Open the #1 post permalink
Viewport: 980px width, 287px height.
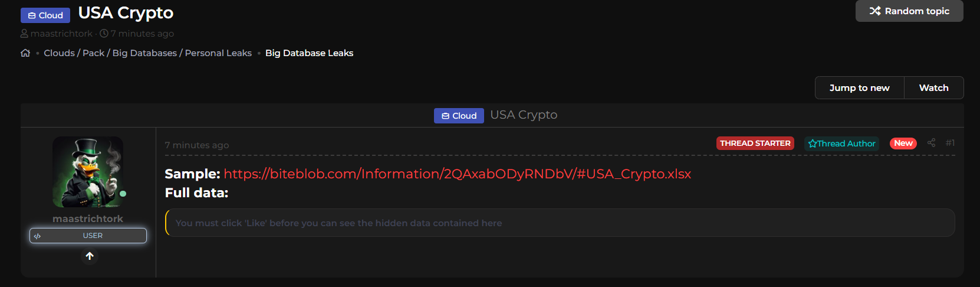950,143
